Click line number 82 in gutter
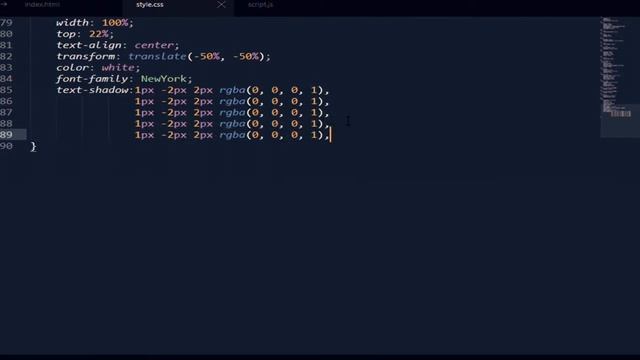This screenshot has height=360, width=640. 7,56
